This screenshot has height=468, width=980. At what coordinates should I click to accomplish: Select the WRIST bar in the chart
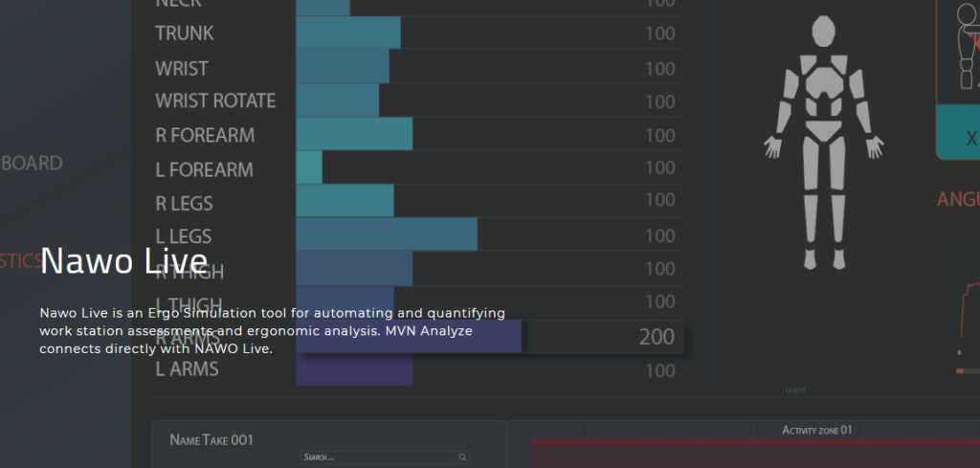(343, 66)
